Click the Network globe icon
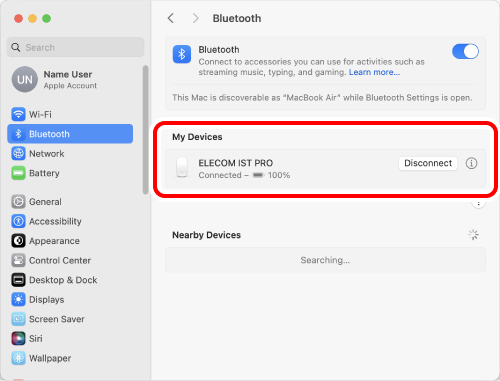 (x=18, y=154)
